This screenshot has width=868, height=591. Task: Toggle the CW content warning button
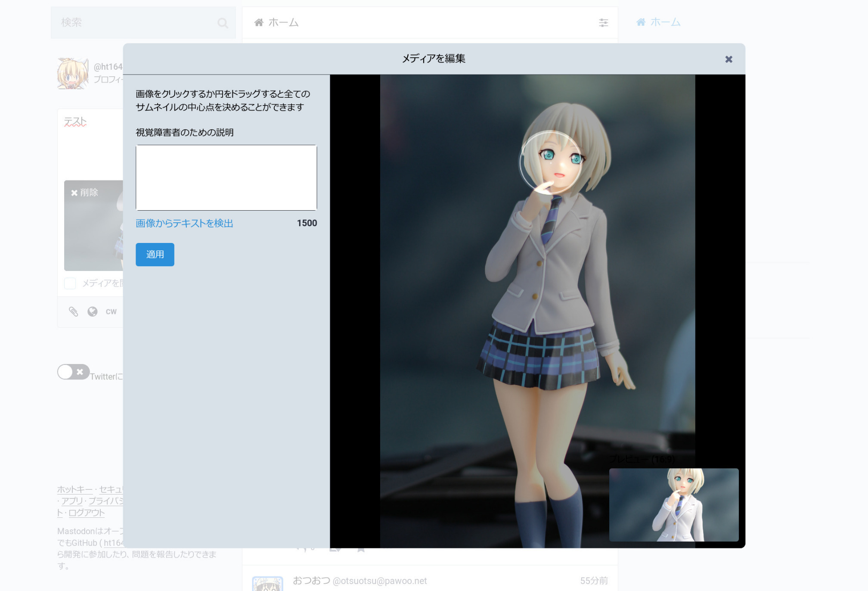pyautogui.click(x=111, y=311)
